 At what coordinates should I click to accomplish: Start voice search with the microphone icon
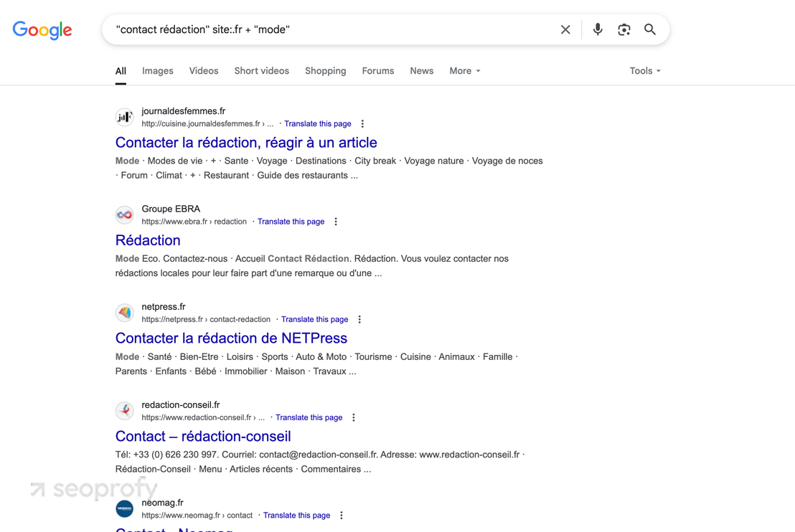(598, 29)
